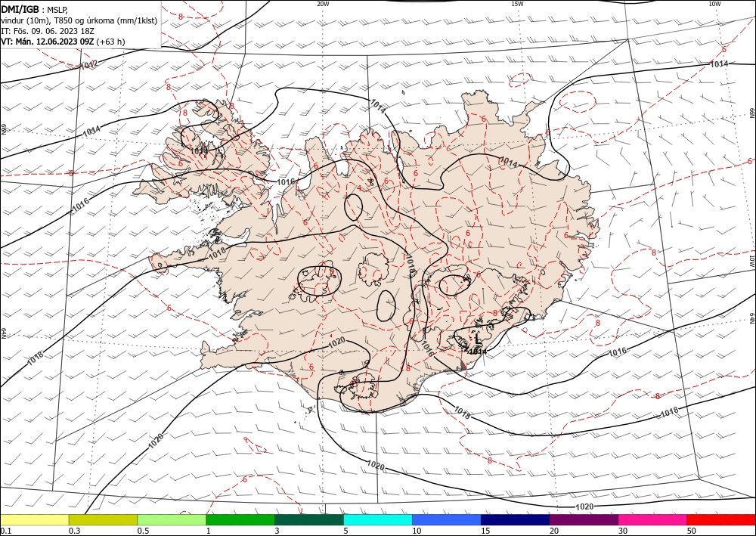
Task: Click the '0.1' legend value
Action: (5, 531)
